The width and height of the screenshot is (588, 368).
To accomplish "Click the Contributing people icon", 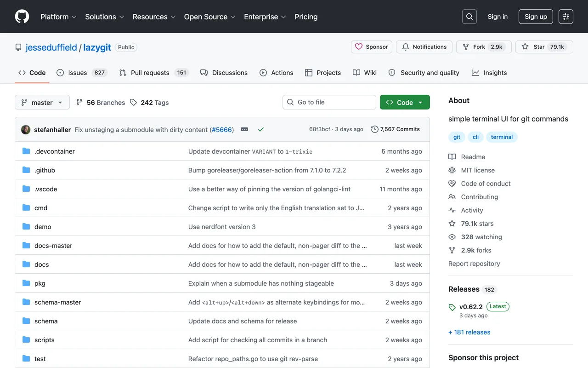I will 452,197.
